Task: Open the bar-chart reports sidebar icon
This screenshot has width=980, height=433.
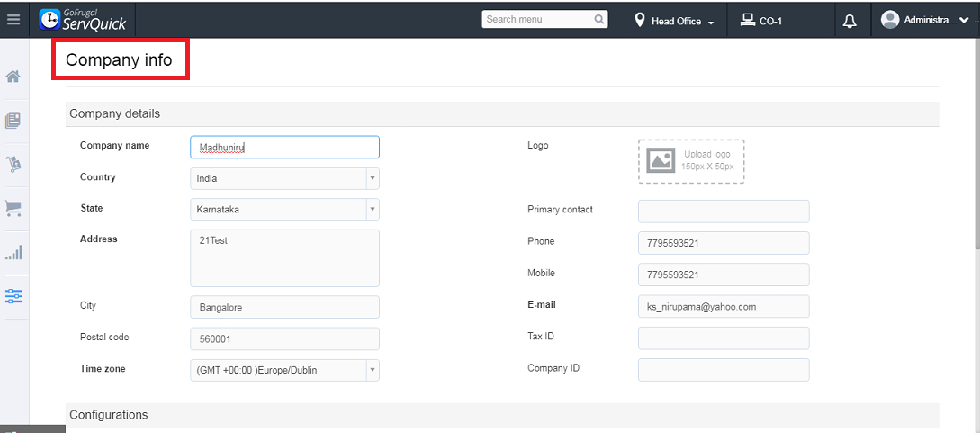Action: click(x=13, y=252)
